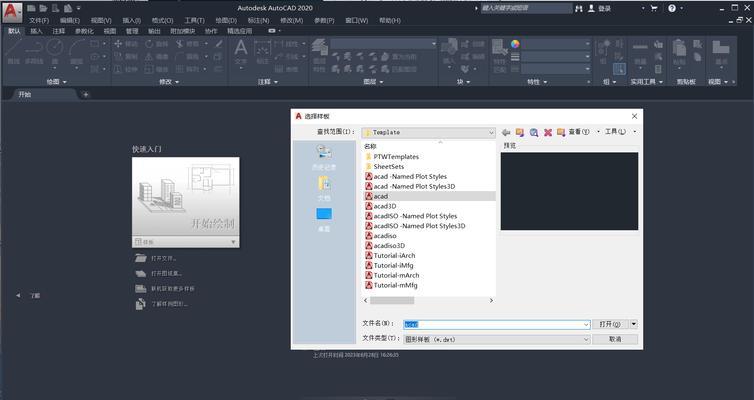
Task: Switch to the 插入 ribbon tab
Action: click(37, 31)
